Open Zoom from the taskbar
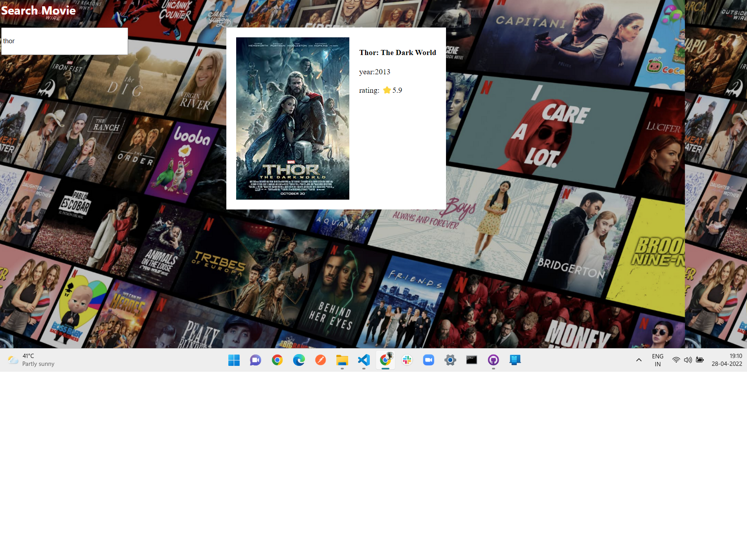Screen dimensions: 747x560 tap(428, 360)
